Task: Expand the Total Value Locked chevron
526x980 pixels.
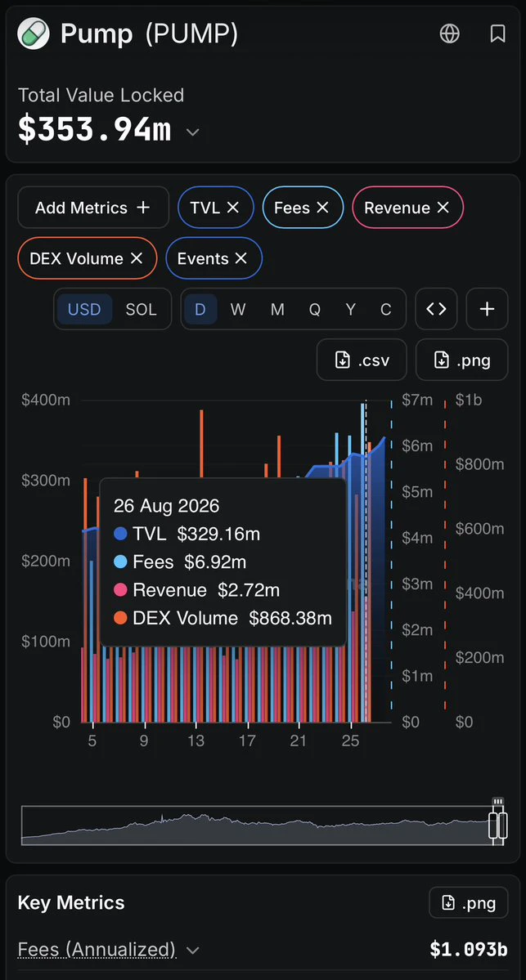Action: (193, 132)
